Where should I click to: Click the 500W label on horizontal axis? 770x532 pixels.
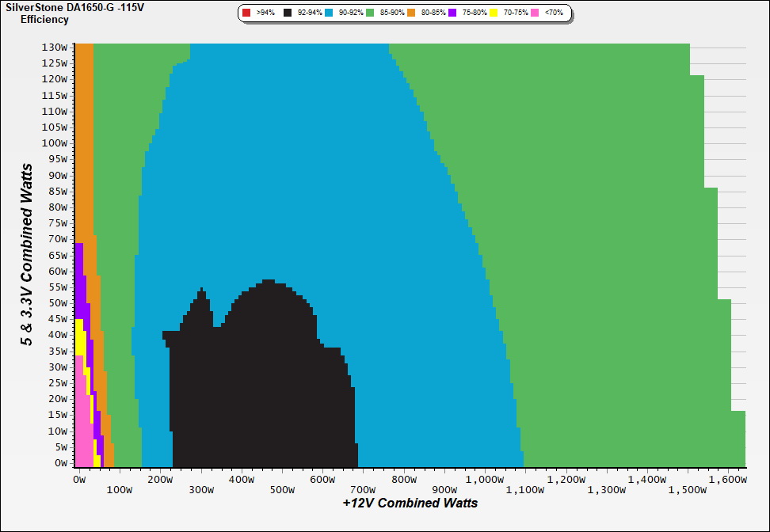282,490
